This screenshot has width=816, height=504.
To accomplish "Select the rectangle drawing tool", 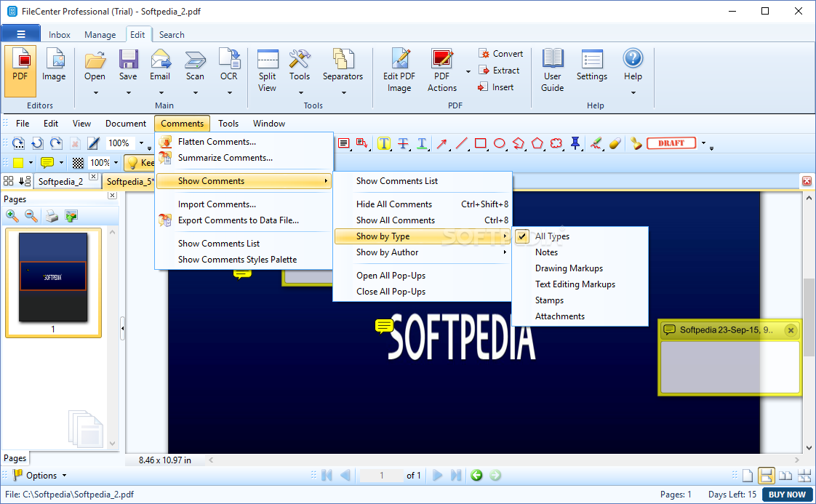I will (480, 143).
